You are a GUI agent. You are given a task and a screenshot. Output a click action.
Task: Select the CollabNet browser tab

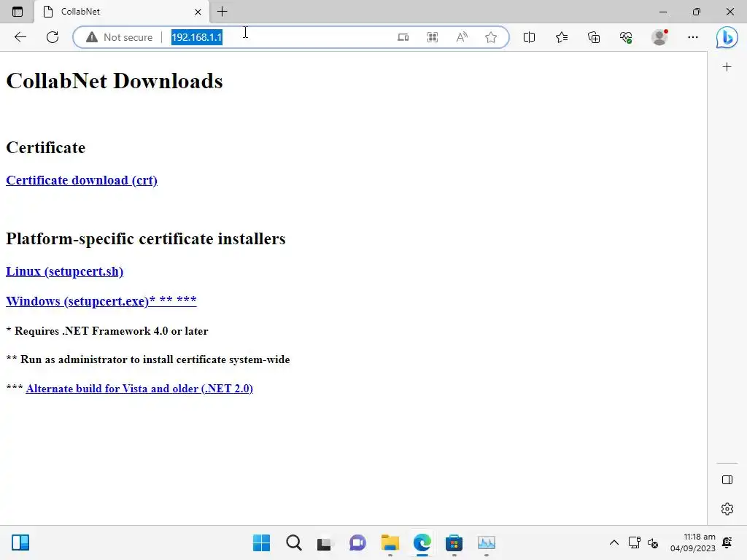tap(122, 12)
